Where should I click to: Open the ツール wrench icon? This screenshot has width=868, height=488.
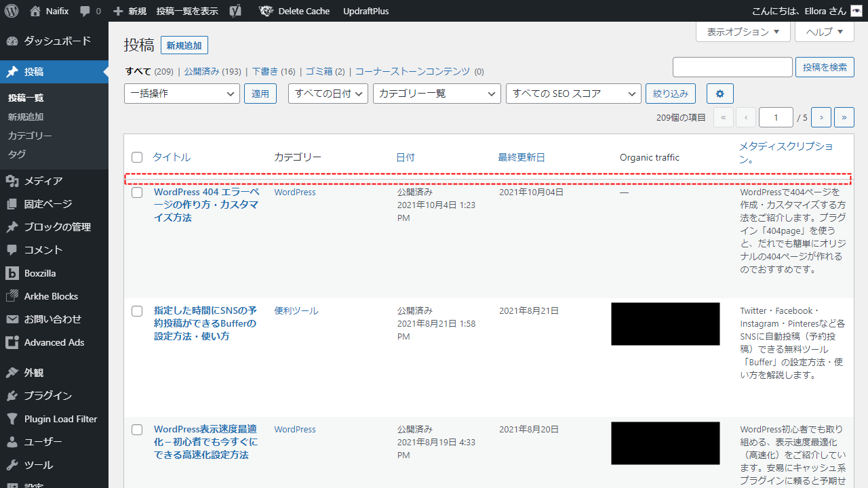tap(12, 465)
